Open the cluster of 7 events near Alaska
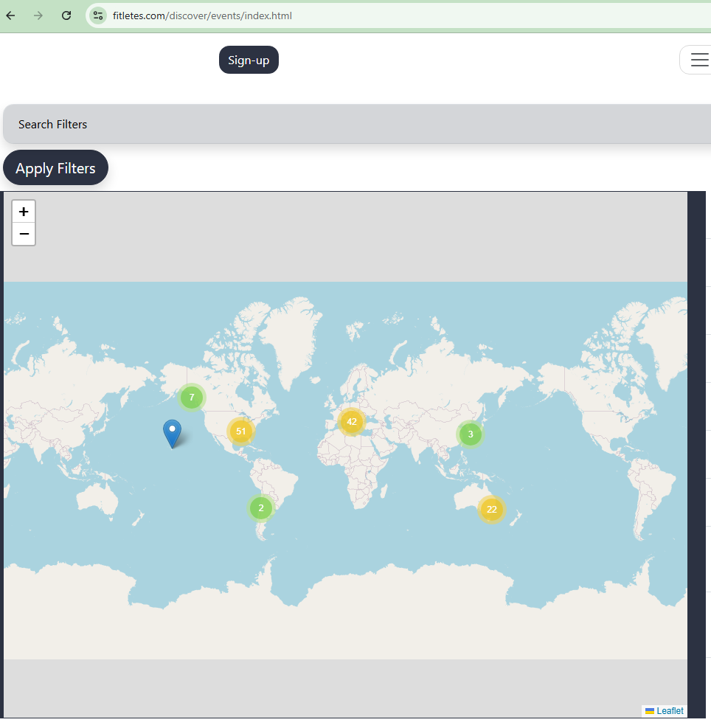Image resolution: width=711 pixels, height=728 pixels. tap(191, 398)
